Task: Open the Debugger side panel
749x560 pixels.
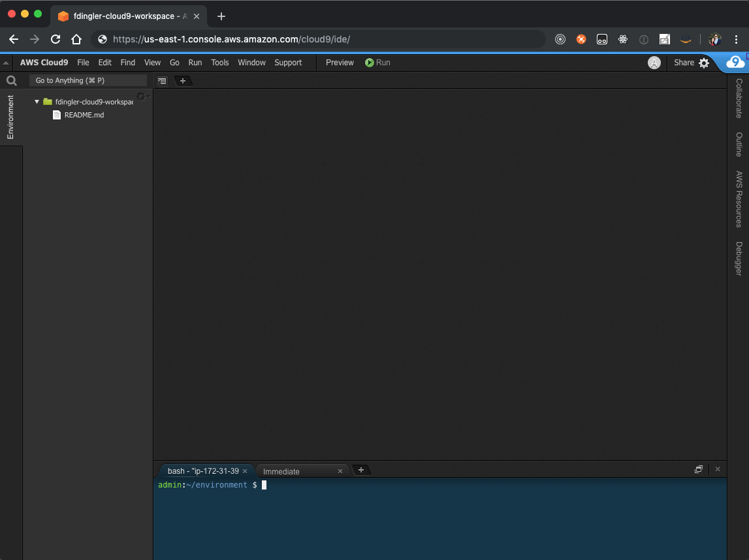Action: 739,258
